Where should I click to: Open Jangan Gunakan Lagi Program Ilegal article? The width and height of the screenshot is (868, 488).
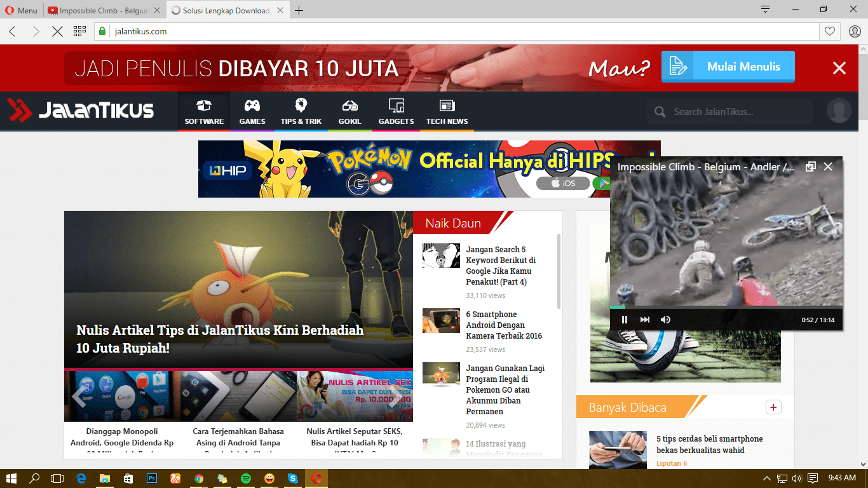[x=505, y=390]
